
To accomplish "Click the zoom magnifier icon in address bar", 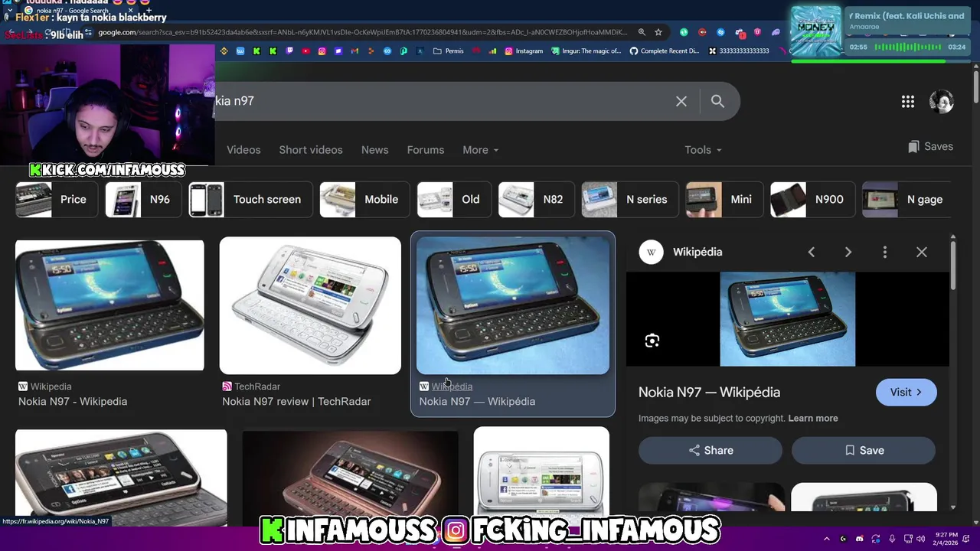I will point(642,32).
